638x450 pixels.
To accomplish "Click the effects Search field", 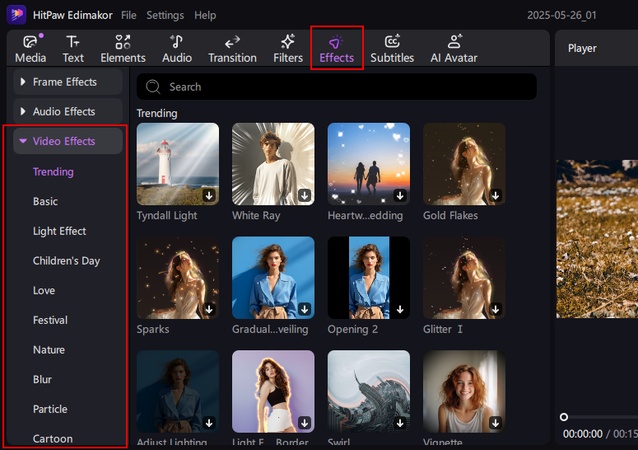I will coord(336,87).
